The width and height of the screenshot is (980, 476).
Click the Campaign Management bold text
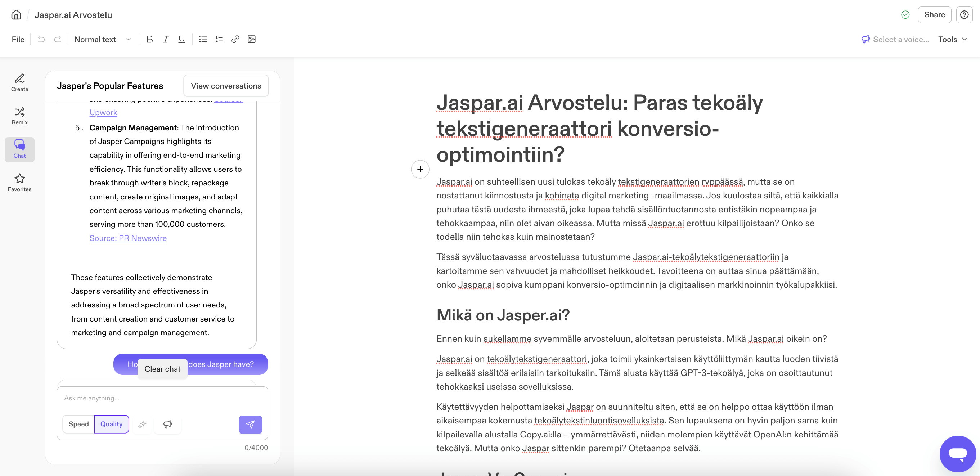(x=133, y=128)
